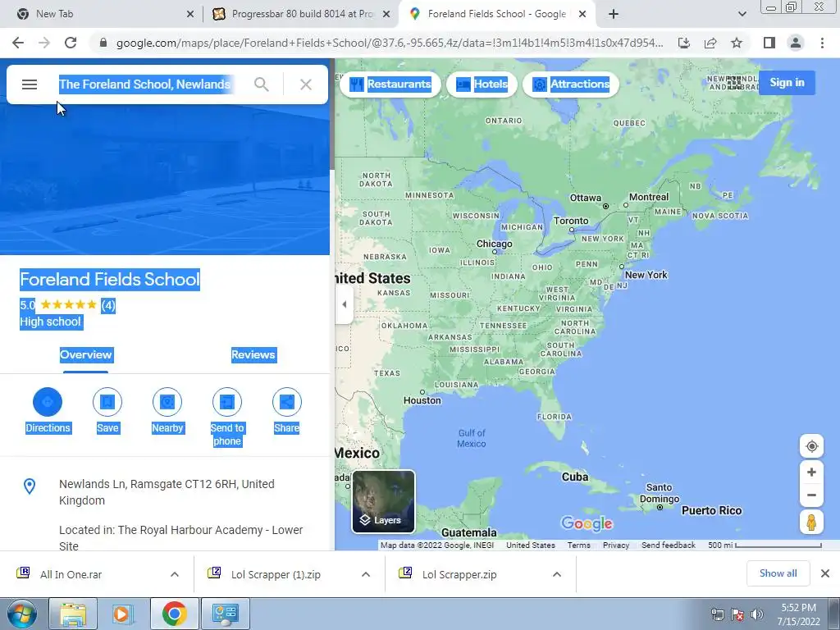Switch to the Reviews tab

click(254, 354)
